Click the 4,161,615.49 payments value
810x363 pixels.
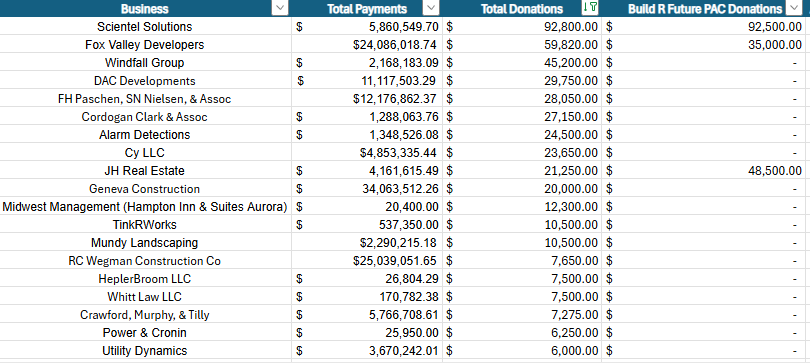(404, 171)
